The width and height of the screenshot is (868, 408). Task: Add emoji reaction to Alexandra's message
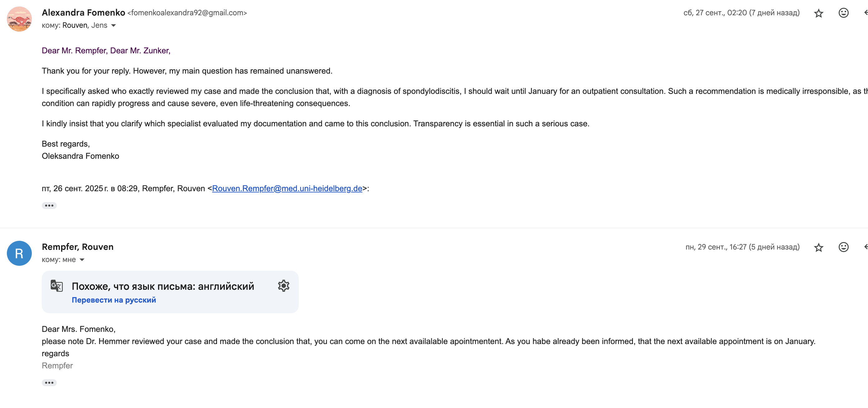pyautogui.click(x=843, y=13)
